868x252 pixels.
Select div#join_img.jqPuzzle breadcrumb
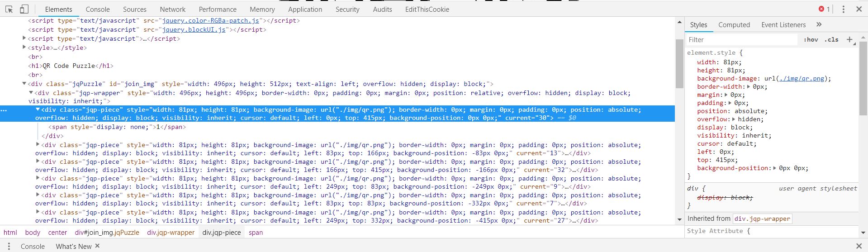(107, 233)
